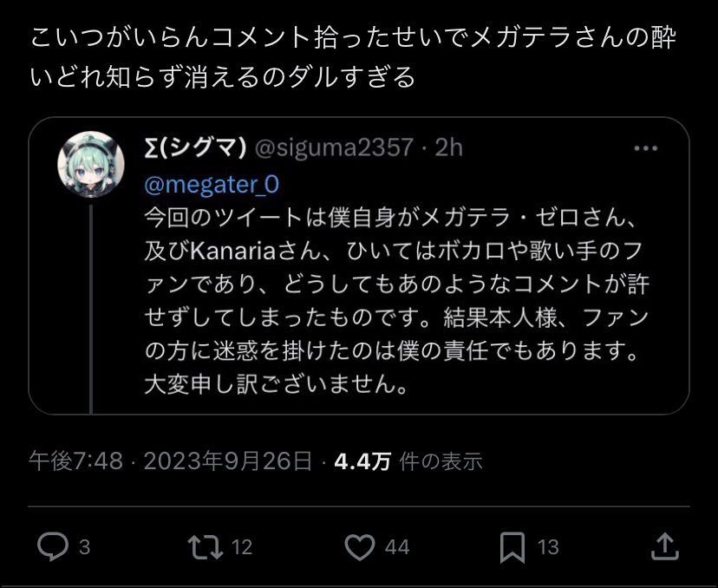
Task: Like the tweet with the heart icon
Action: (x=359, y=546)
